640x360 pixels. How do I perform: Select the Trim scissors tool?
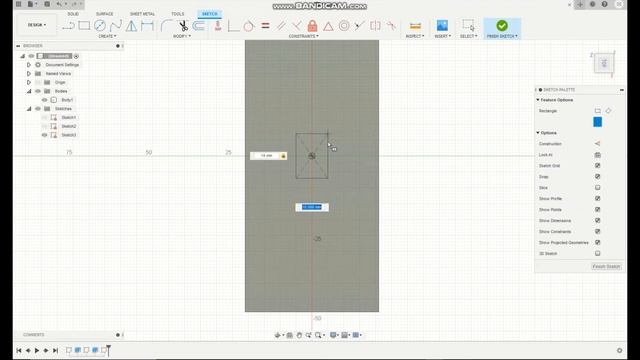pyautogui.click(x=183, y=26)
